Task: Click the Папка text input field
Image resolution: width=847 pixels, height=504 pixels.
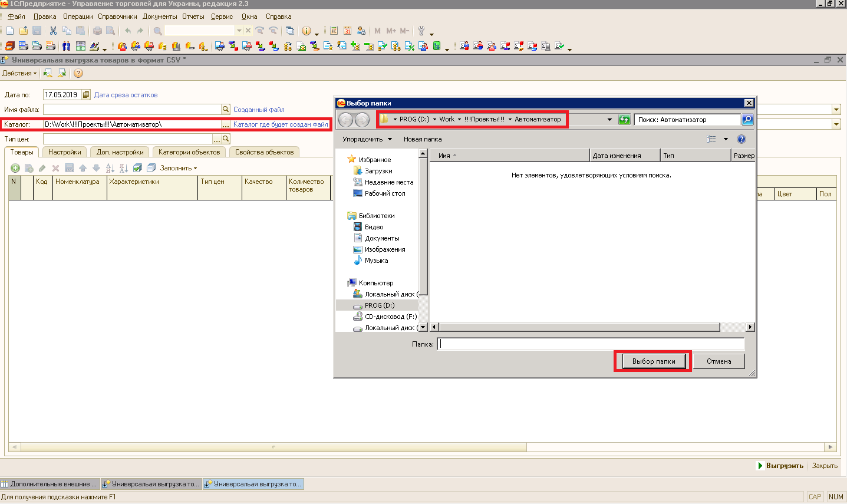Action: [591, 344]
